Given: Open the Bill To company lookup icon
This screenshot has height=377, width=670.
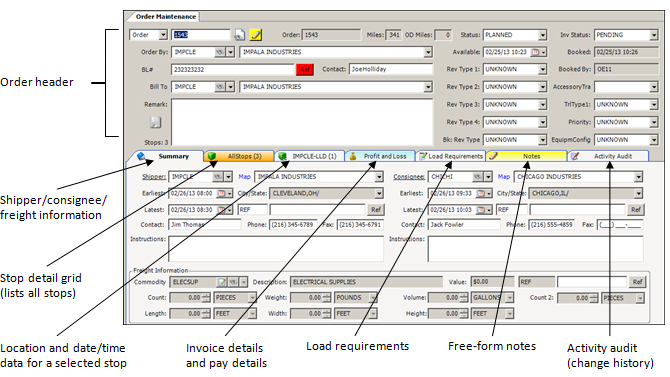Looking at the screenshot, I should coord(220,87).
